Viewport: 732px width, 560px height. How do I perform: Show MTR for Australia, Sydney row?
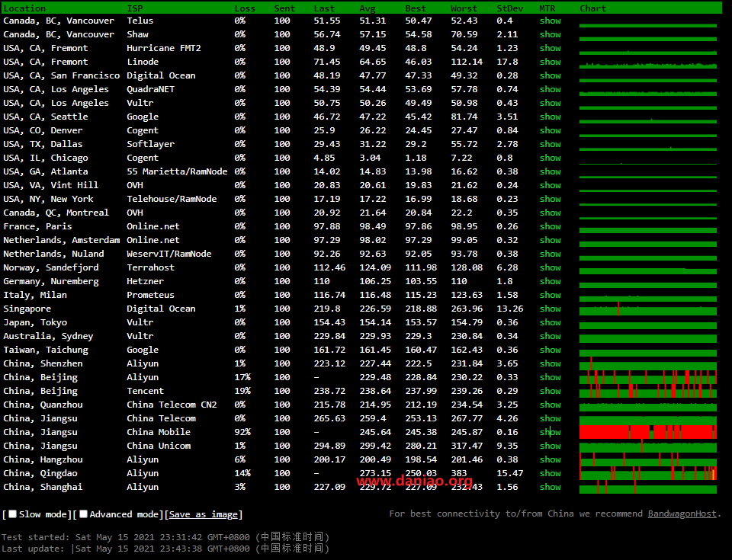[550, 336]
